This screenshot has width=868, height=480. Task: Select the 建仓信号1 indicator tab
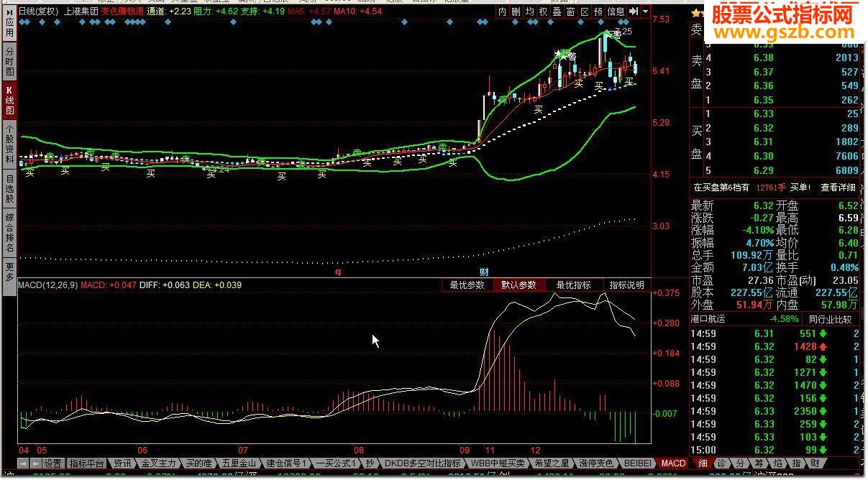(287, 463)
